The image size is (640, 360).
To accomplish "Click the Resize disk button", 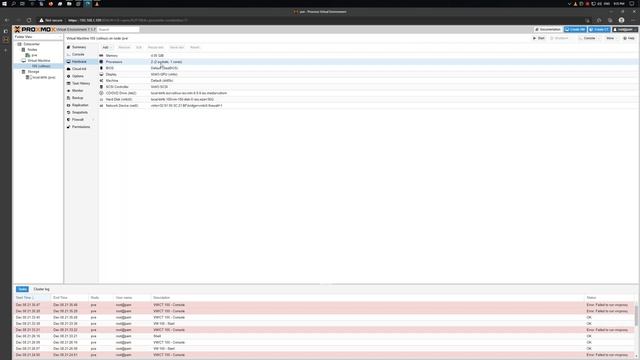I will point(156,47).
